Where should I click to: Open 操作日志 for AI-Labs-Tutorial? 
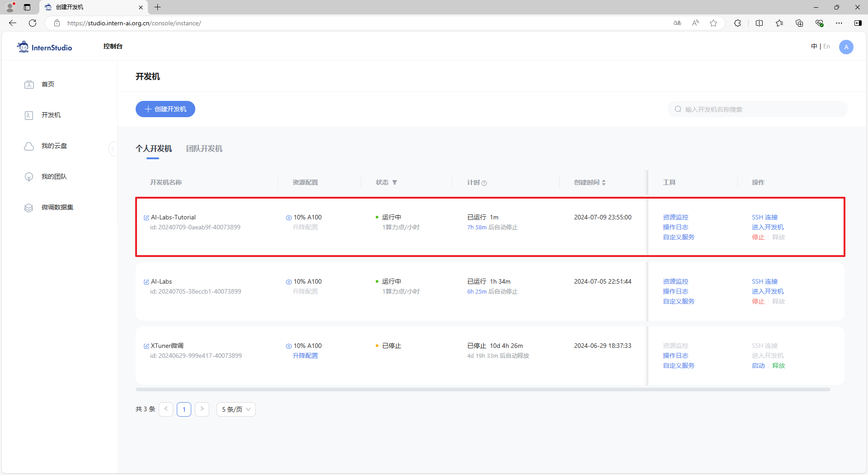coord(675,227)
